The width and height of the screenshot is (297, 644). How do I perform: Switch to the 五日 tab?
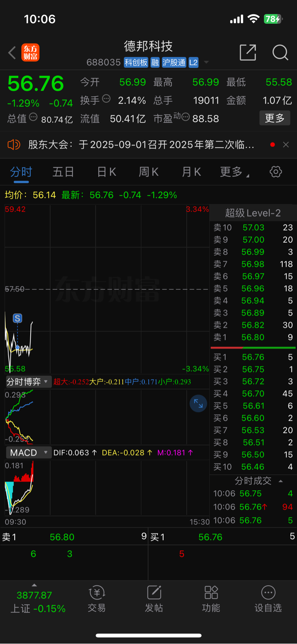[x=63, y=172]
